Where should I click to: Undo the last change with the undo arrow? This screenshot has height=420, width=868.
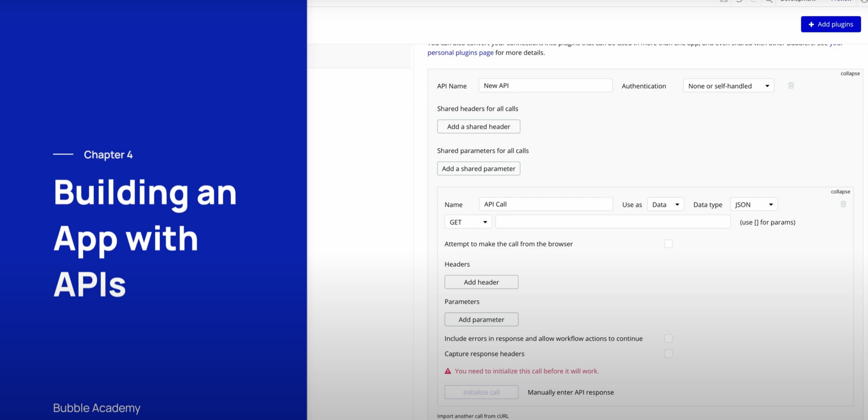(x=739, y=2)
